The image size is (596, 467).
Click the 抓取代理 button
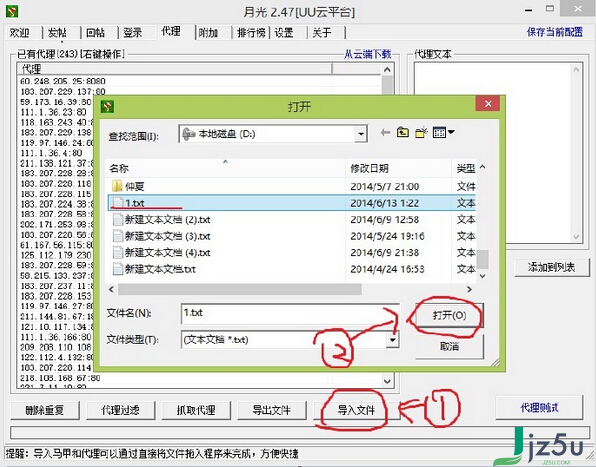pyautogui.click(x=196, y=410)
